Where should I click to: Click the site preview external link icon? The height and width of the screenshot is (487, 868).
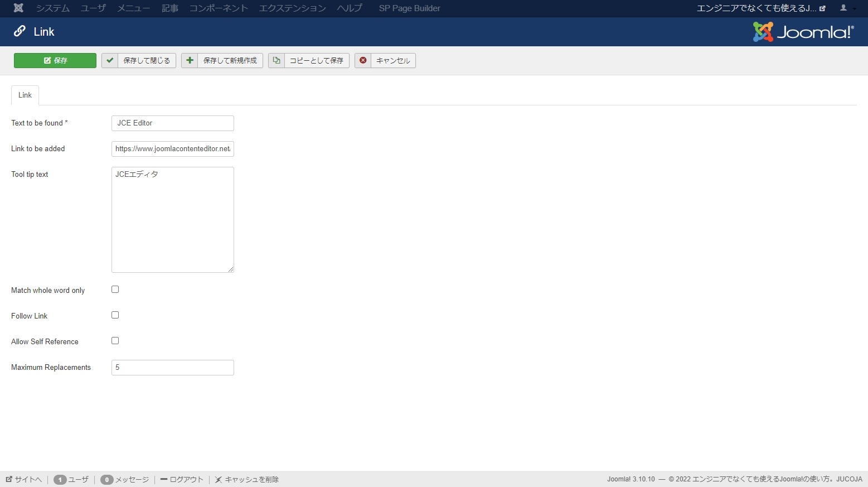click(x=822, y=8)
